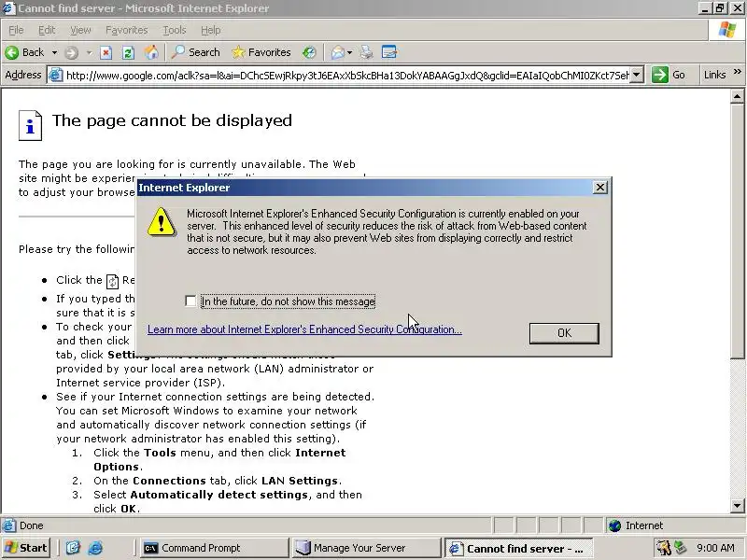Screen dimensions: 747x560
Task: Click the Media toolbar icon
Action: click(309, 52)
